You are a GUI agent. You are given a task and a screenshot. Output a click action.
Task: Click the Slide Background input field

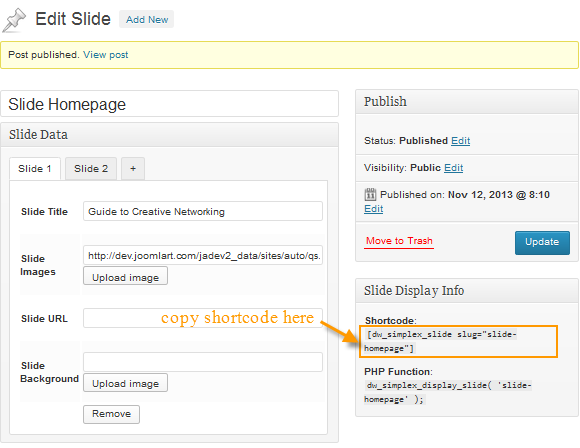click(203, 362)
